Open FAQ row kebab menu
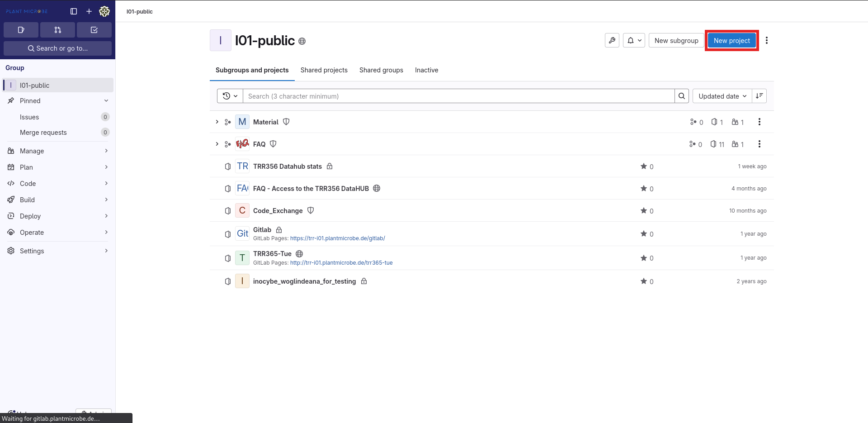This screenshot has height=423, width=868. point(759,144)
